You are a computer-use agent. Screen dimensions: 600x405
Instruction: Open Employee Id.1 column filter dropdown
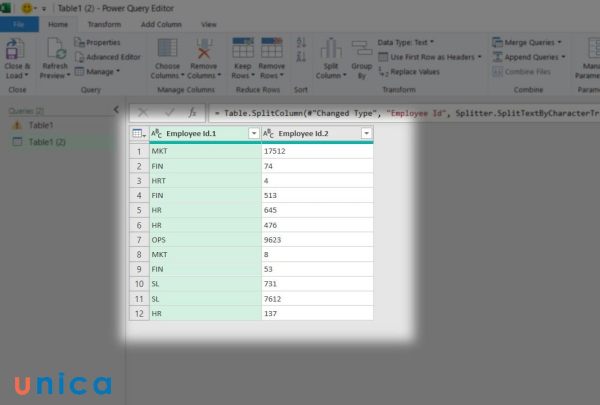click(x=252, y=134)
